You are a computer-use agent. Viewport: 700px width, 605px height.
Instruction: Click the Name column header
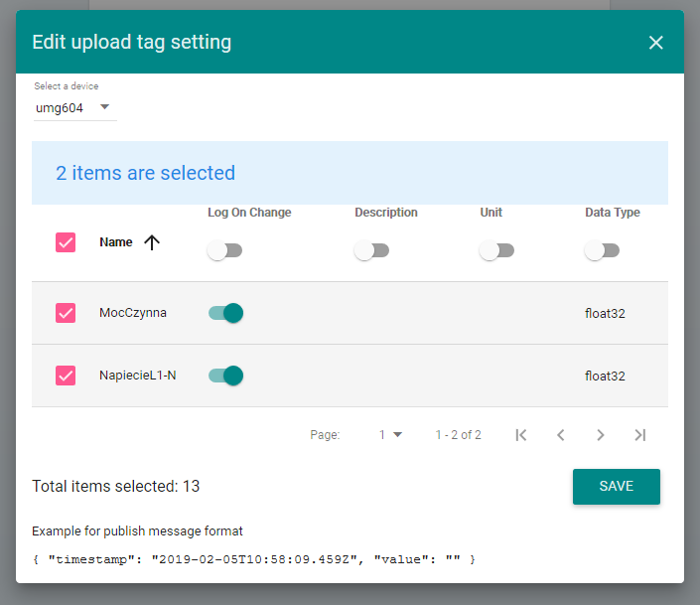pos(115,242)
